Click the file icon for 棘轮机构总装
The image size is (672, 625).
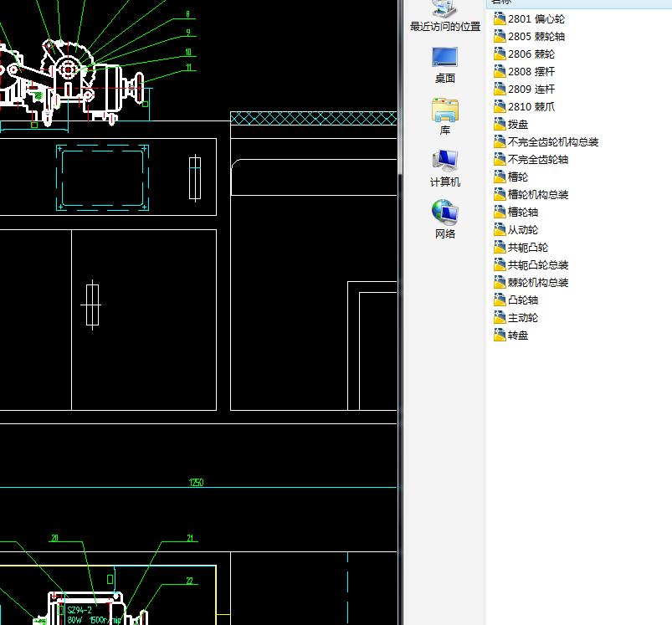[x=500, y=282]
